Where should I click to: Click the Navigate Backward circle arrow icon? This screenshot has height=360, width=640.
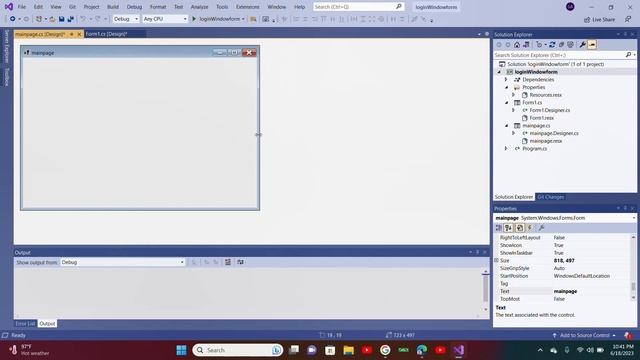(13, 19)
